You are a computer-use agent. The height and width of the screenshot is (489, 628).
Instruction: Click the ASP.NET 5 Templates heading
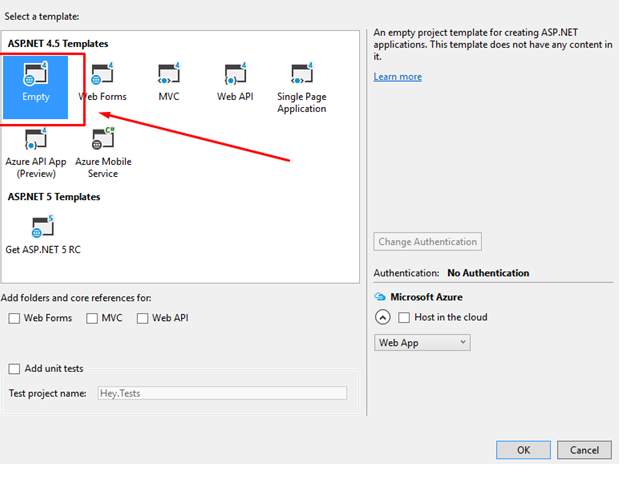54,197
